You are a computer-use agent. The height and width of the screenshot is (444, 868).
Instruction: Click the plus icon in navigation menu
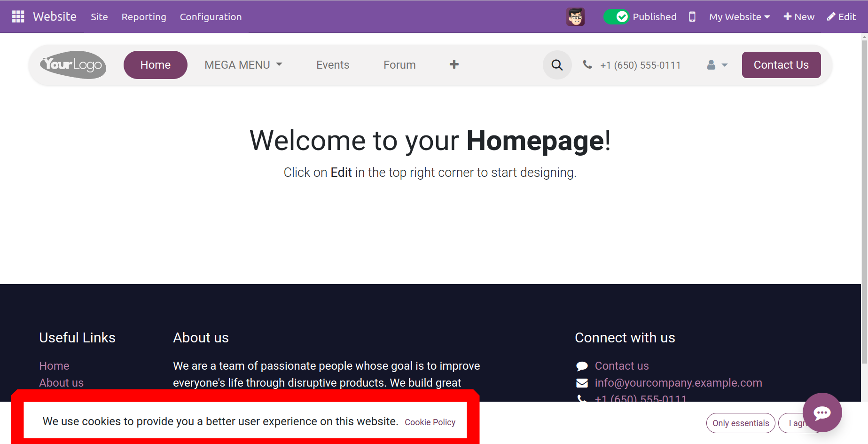[454, 64]
